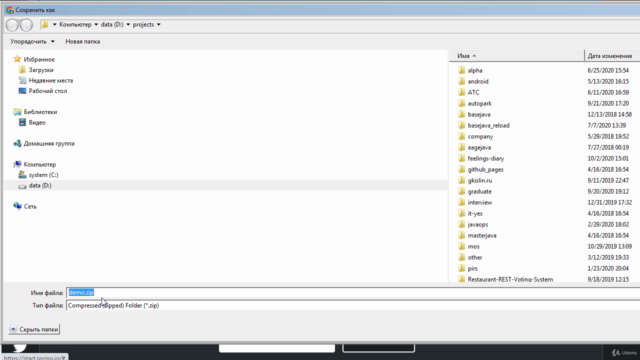This screenshot has width=640, height=360.
Task: Click the Имя файла input with demo.zip
Action: [353, 292]
